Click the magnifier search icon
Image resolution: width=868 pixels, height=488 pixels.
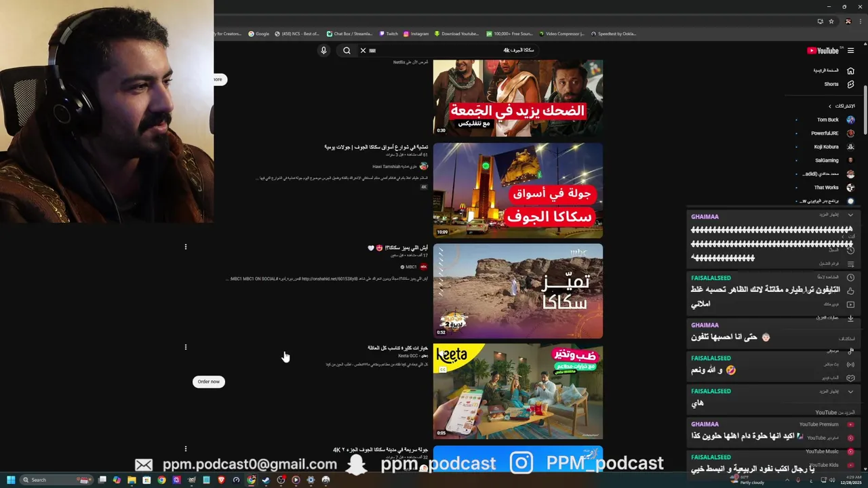(x=347, y=50)
